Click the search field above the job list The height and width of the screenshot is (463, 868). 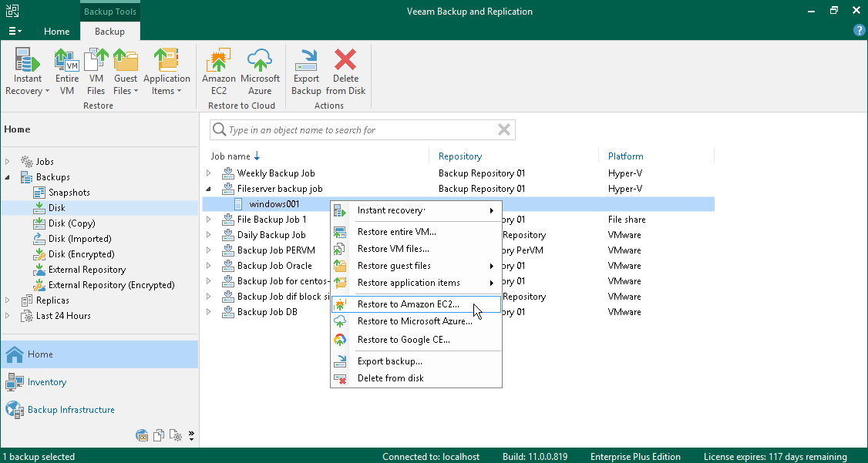coord(362,129)
